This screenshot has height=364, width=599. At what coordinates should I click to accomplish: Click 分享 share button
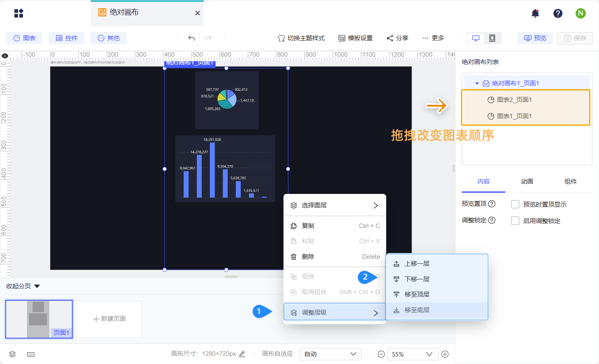pos(397,38)
